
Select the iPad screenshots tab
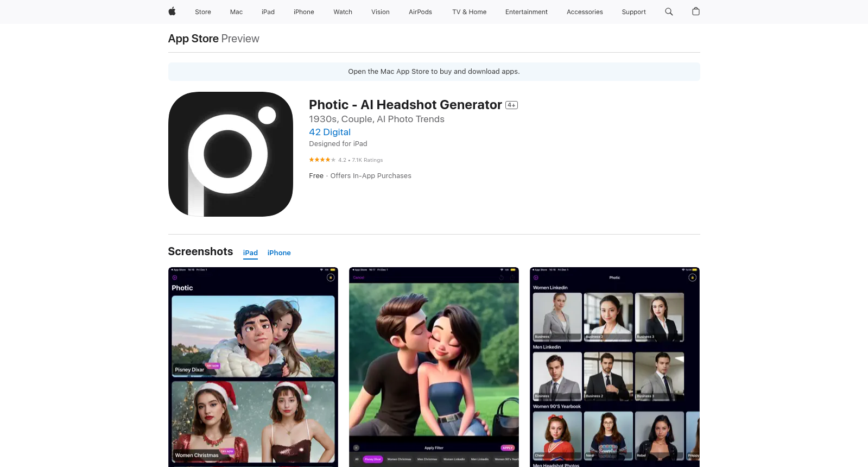tap(250, 253)
